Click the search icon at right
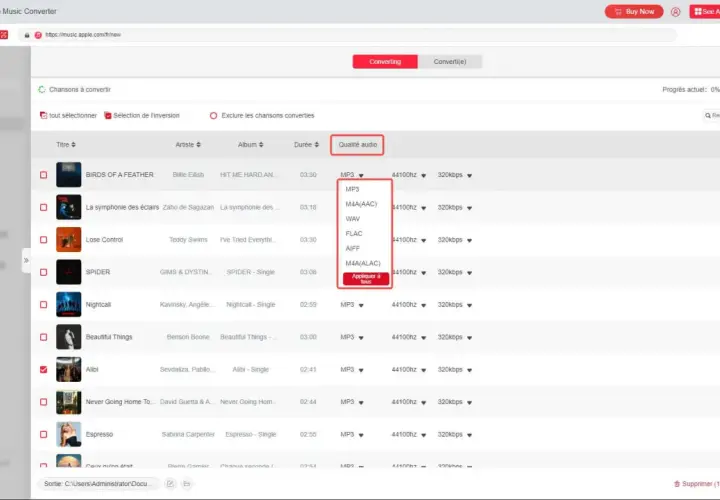This screenshot has height=500, width=720. 708,116
